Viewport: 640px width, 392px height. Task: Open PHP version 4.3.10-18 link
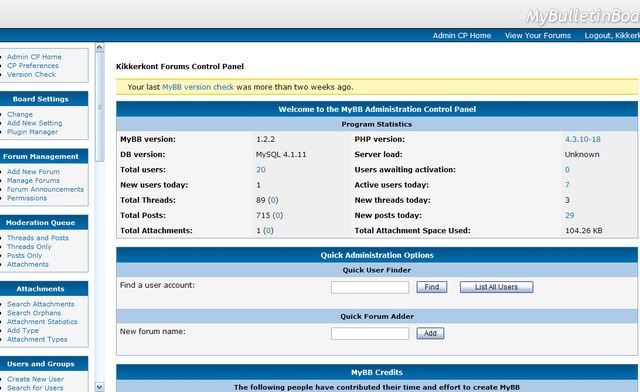pos(582,139)
